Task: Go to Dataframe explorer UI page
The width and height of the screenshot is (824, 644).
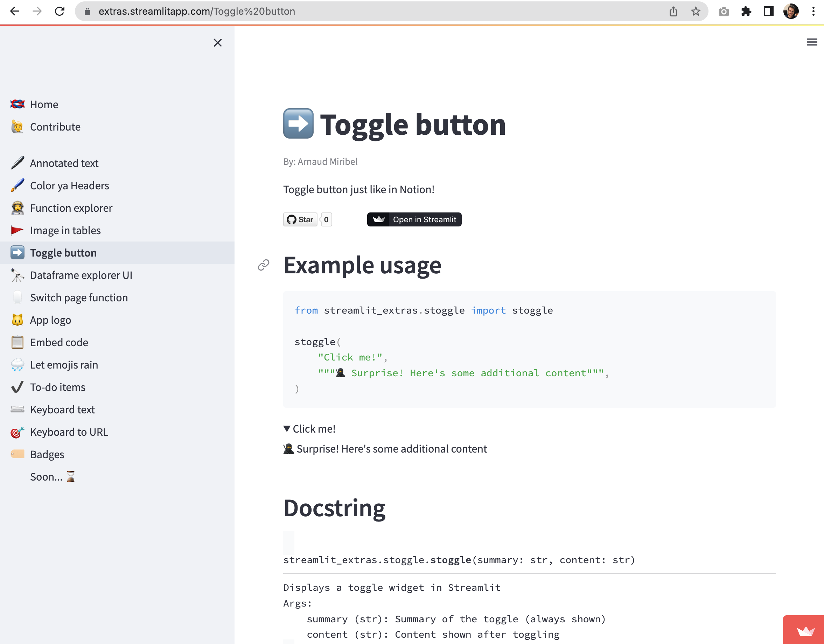Action: point(81,275)
